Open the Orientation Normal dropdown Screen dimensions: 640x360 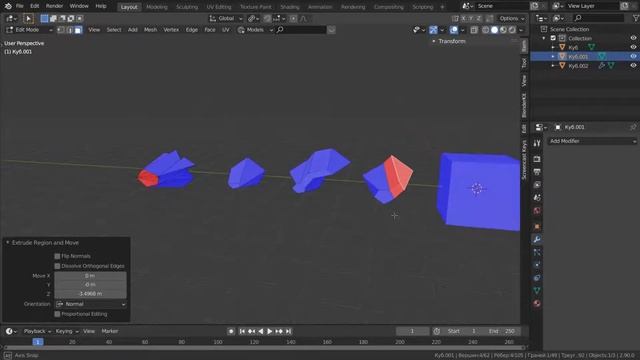tap(91, 304)
